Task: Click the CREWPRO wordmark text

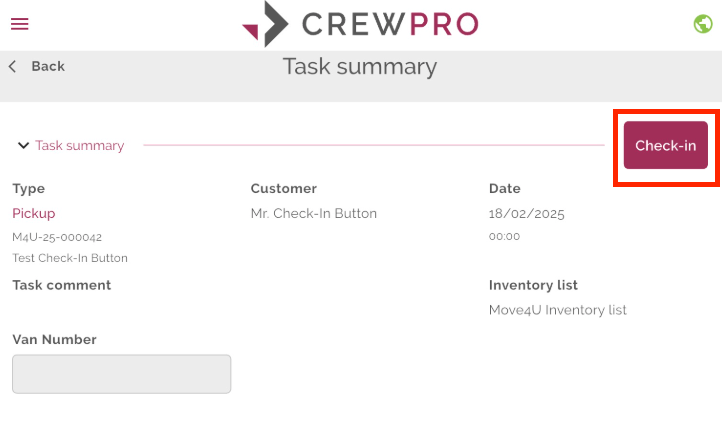Action: coord(390,24)
